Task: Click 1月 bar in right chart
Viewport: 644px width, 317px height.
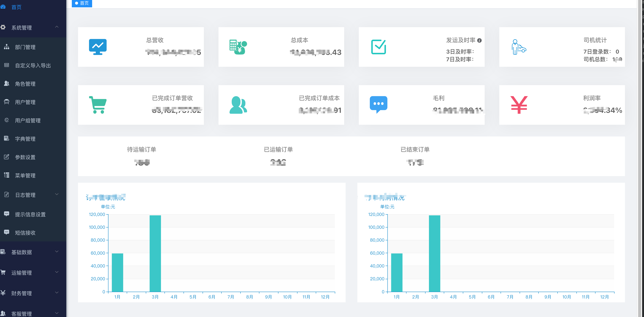Action: pyautogui.click(x=397, y=272)
